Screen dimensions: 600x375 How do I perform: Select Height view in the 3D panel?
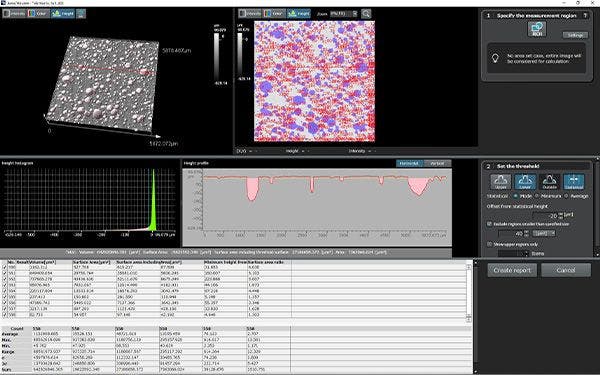pyautogui.click(x=63, y=14)
